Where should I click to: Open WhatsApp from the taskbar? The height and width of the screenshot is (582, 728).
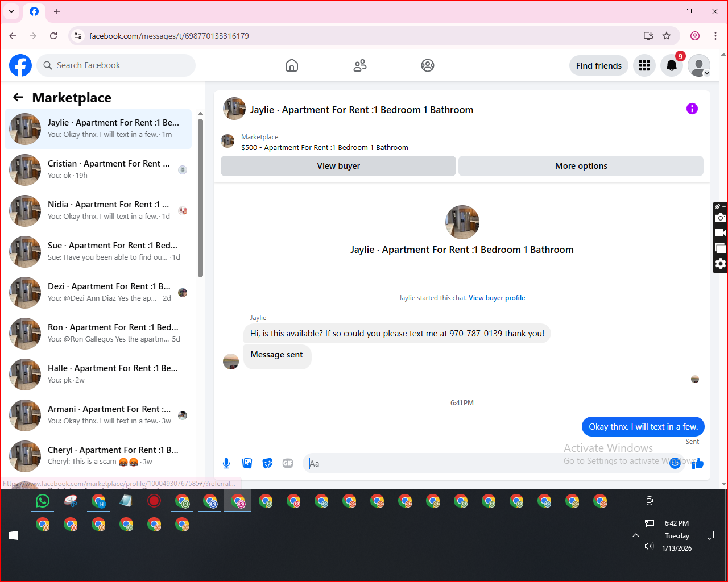click(x=43, y=501)
